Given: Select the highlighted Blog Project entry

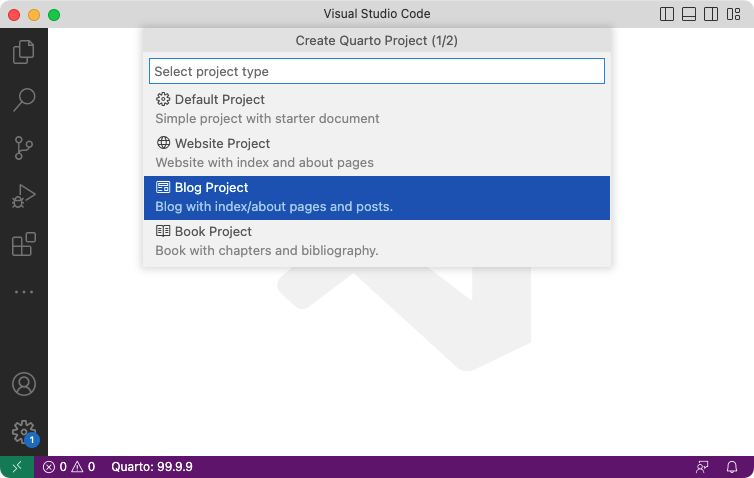Looking at the screenshot, I should 377,197.
